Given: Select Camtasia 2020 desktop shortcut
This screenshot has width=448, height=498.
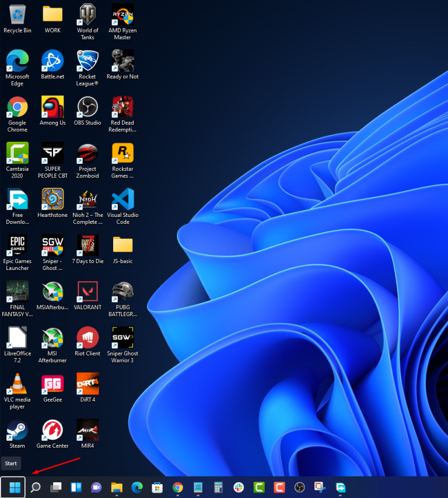Looking at the screenshot, I should coord(17,160).
